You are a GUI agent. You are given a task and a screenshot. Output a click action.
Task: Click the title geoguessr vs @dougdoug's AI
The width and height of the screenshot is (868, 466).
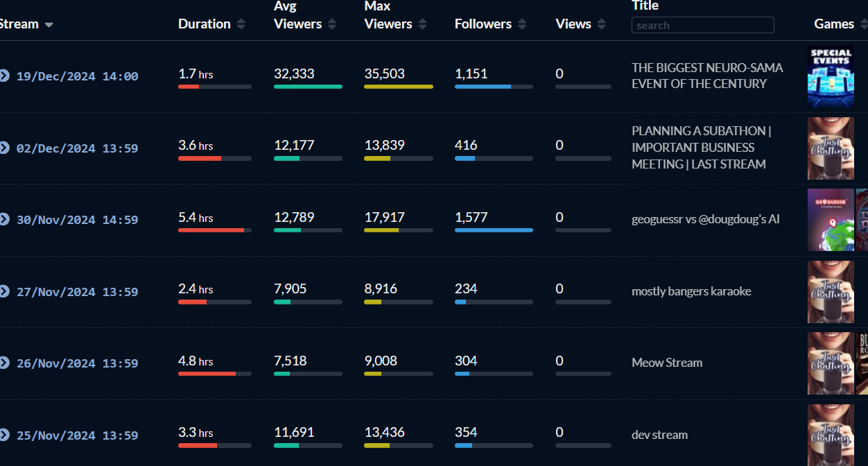pyautogui.click(x=706, y=219)
